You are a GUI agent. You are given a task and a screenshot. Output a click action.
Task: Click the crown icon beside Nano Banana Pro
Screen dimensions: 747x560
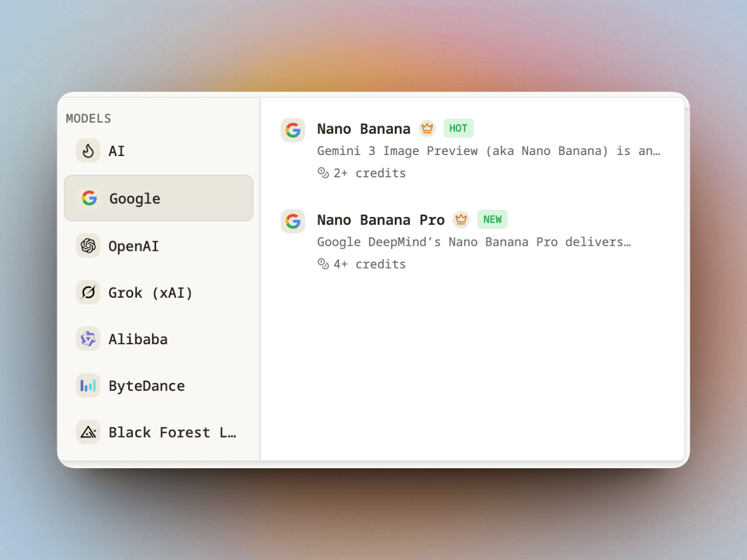(461, 219)
